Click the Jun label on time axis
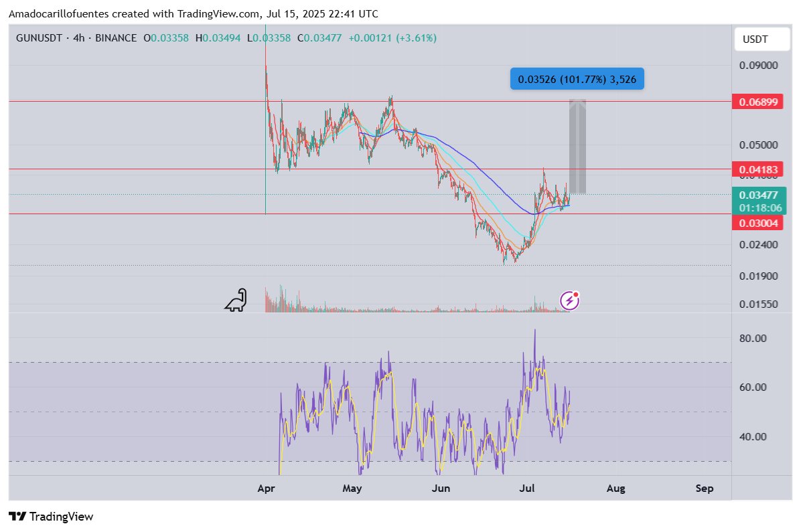 (441, 488)
